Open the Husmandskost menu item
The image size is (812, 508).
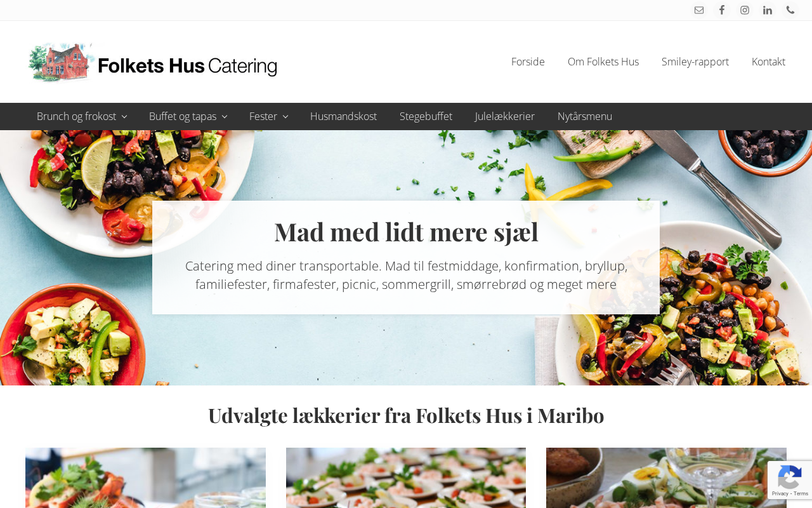point(343,116)
